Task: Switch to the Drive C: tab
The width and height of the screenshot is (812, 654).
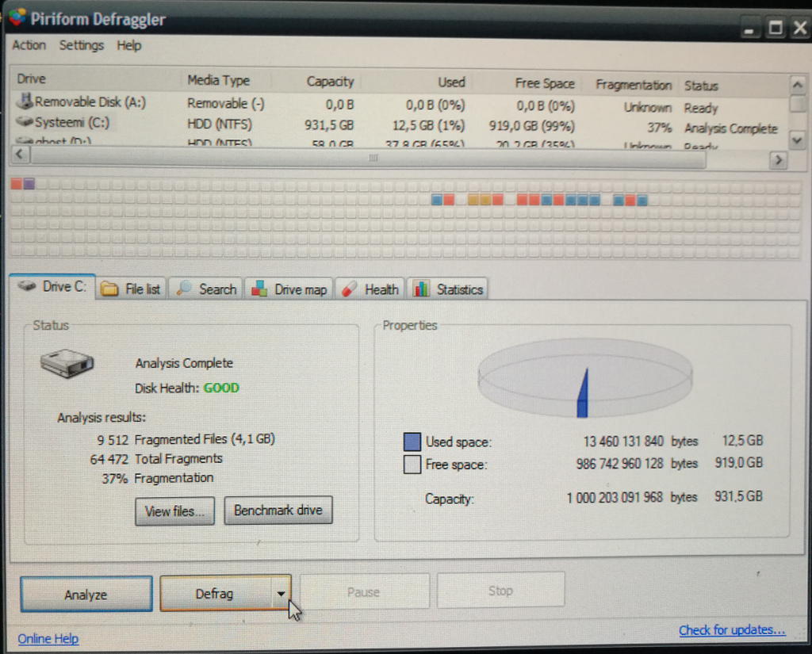Action: [x=52, y=286]
